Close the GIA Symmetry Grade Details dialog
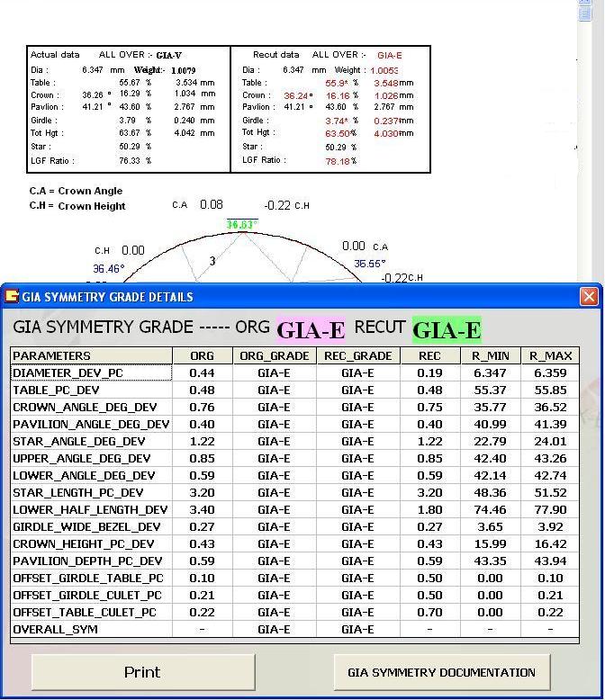Image resolution: width=605 pixels, height=700 pixels. coord(589,296)
